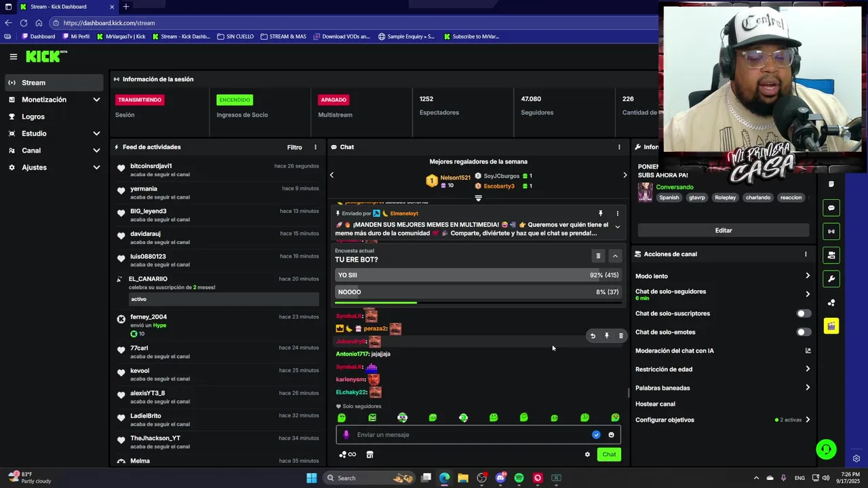Pin the hovered chat message
This screenshot has width=868, height=488.
[606, 336]
